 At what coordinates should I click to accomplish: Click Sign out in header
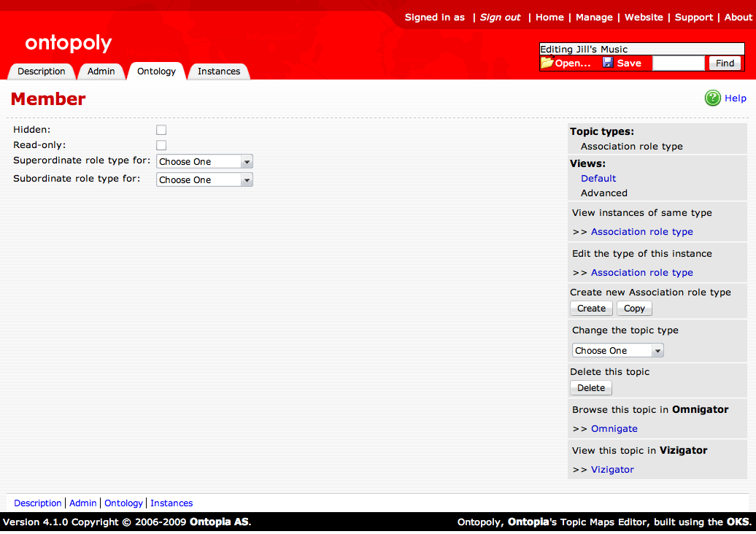[x=500, y=18]
